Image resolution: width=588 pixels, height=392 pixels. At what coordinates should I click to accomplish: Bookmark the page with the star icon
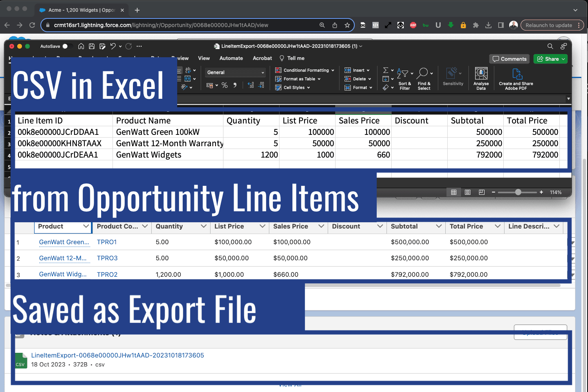click(347, 25)
